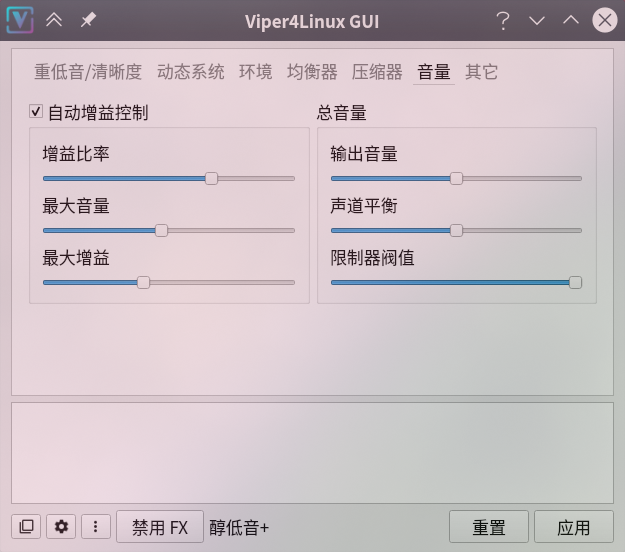Click the 输出音量 slider handle
This screenshot has width=625, height=552.
coord(456,179)
